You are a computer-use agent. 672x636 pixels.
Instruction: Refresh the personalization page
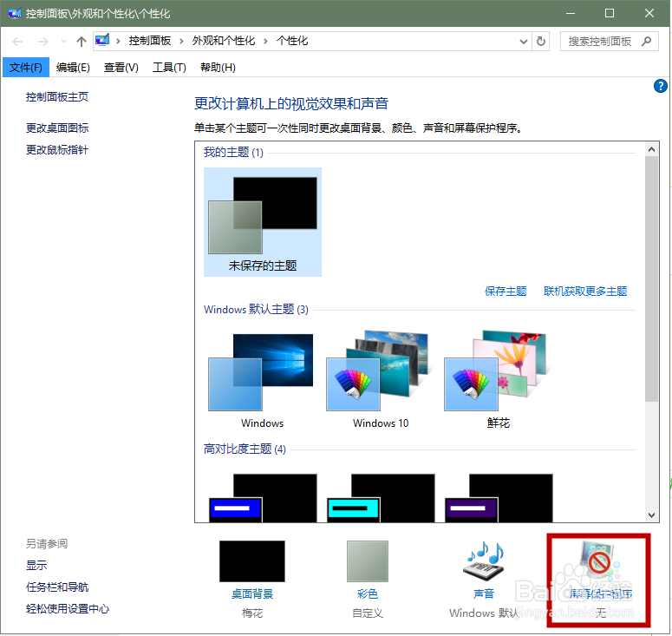pyautogui.click(x=541, y=41)
